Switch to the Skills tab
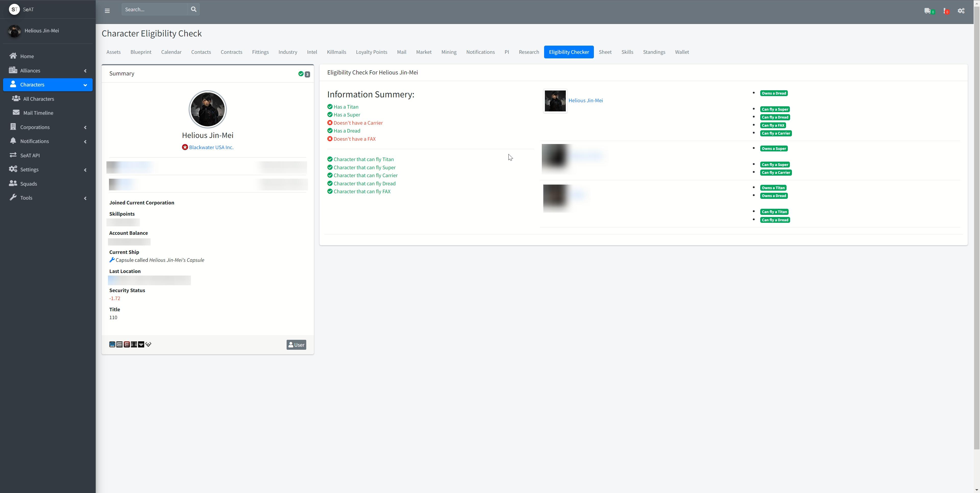Image resolution: width=980 pixels, height=493 pixels. (627, 52)
